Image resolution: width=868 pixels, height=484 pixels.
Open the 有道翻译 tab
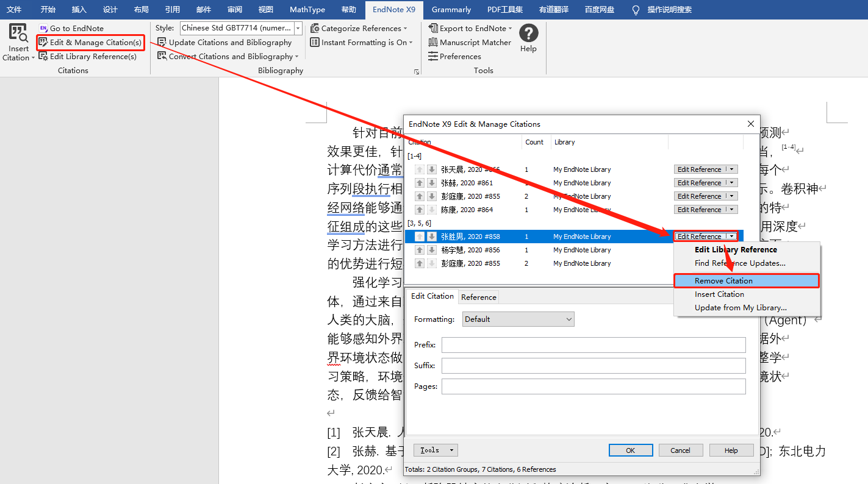[x=554, y=10]
